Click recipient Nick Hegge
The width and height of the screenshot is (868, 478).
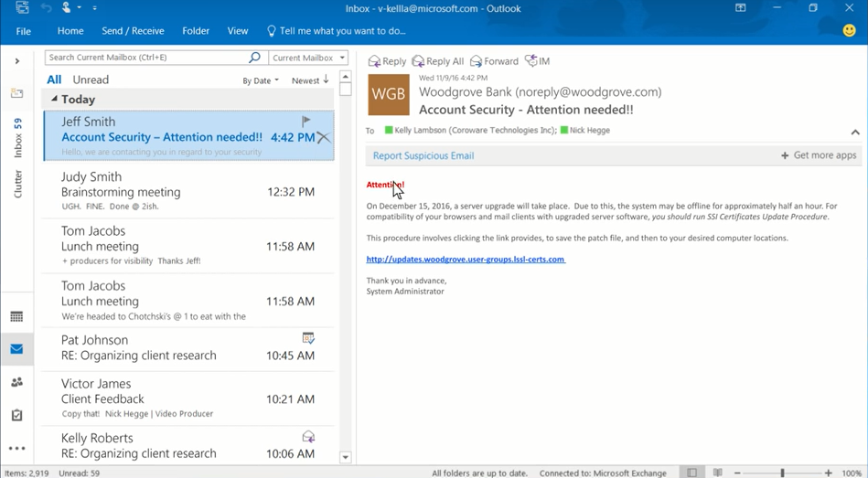click(x=590, y=130)
